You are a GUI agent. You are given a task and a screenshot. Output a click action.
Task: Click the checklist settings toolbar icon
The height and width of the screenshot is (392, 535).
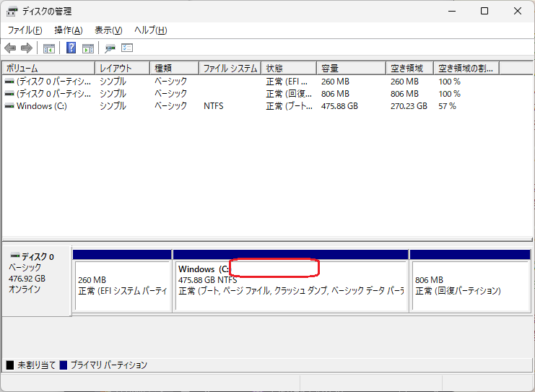pyautogui.click(x=127, y=48)
